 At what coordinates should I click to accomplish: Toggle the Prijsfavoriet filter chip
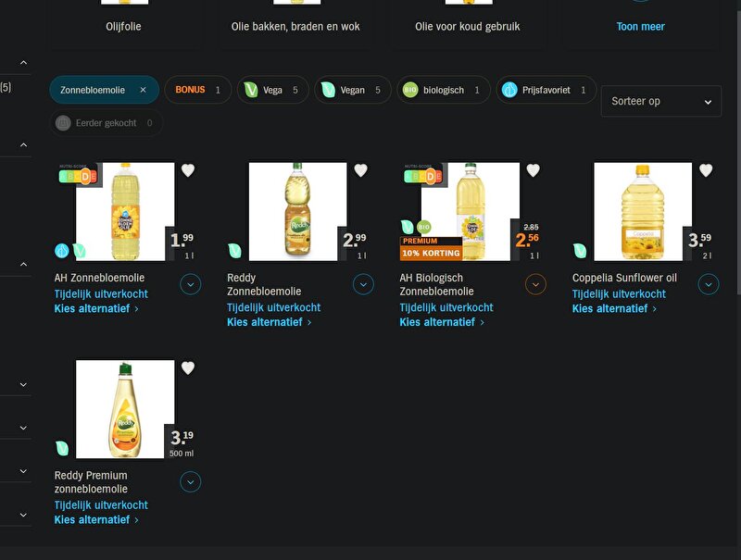click(x=546, y=90)
